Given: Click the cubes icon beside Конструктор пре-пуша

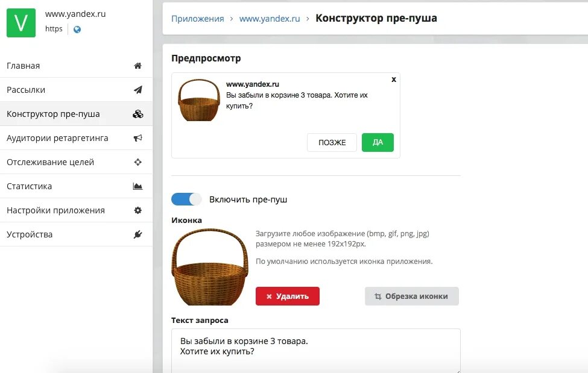Looking at the screenshot, I should [138, 114].
